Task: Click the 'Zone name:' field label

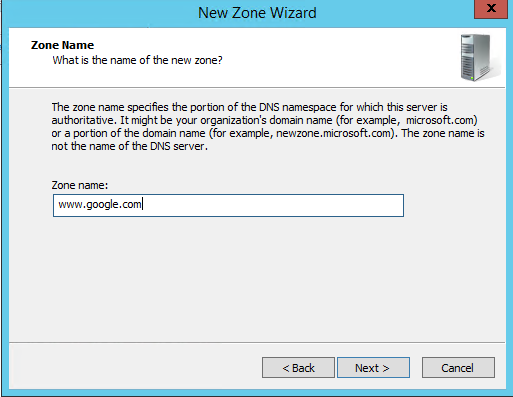Action: (80, 185)
